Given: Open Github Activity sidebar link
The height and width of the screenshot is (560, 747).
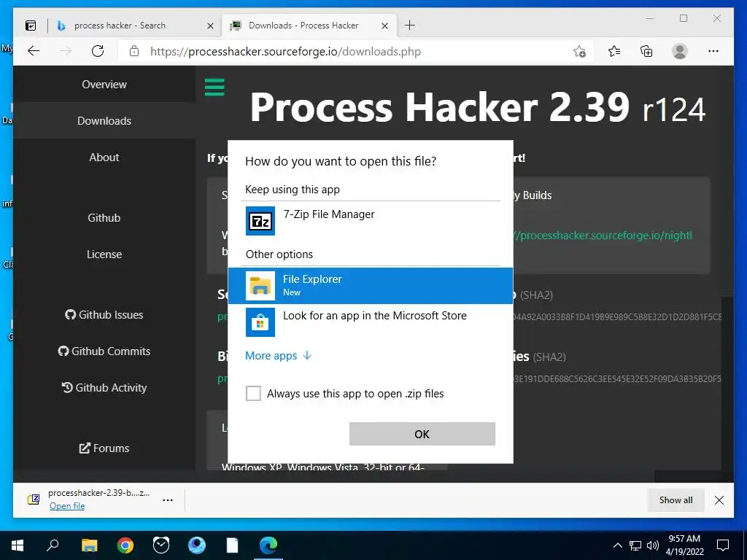Looking at the screenshot, I should (104, 388).
